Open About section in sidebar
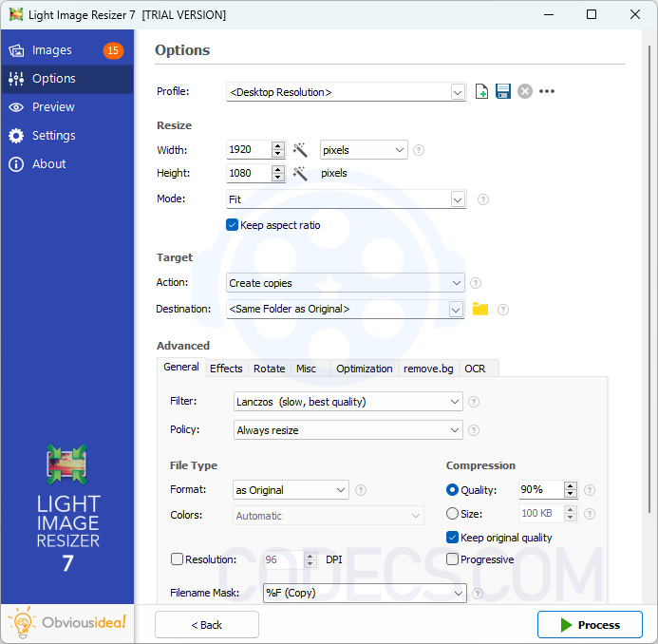 (x=67, y=163)
